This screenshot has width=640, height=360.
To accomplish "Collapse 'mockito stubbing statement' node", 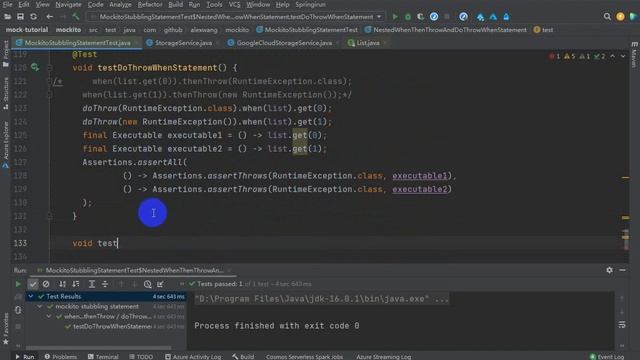I will [x=40, y=307].
